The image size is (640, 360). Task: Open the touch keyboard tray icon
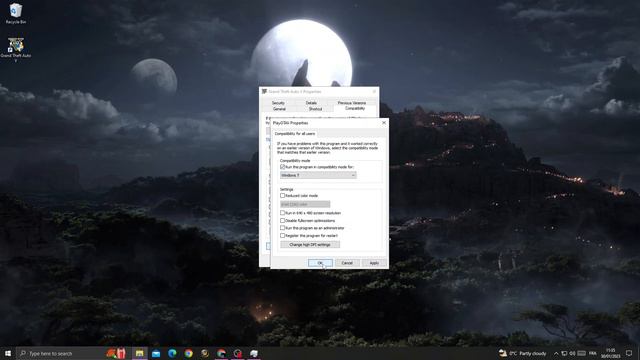point(582,353)
